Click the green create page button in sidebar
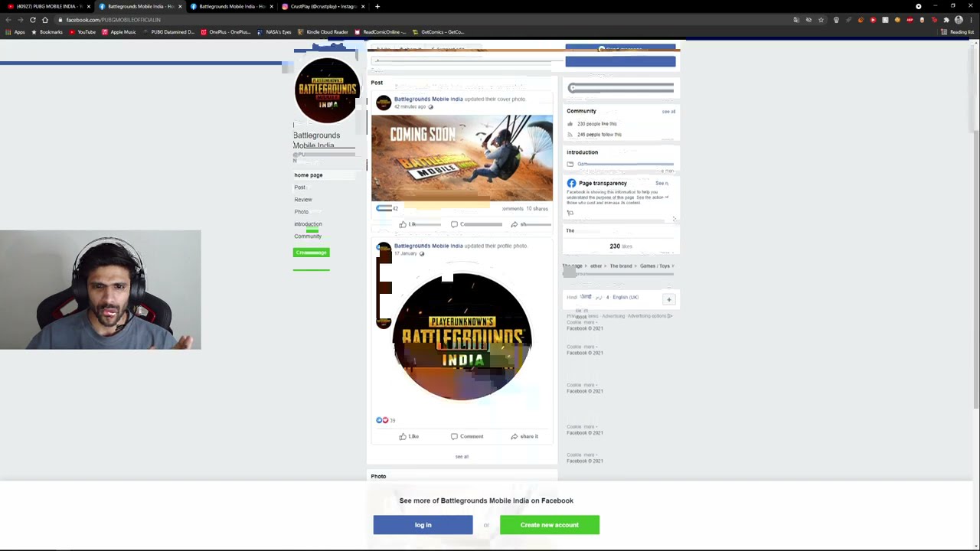This screenshot has height=551, width=980. pos(312,253)
